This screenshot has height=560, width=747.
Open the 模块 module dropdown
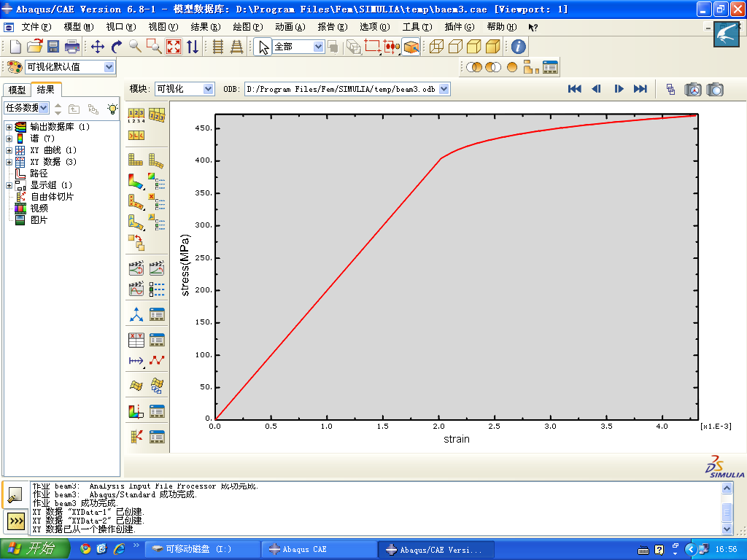[208, 89]
